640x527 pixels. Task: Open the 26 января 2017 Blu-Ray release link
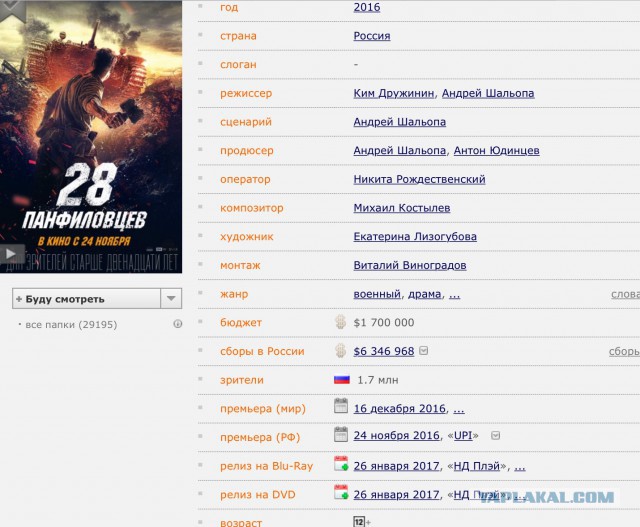point(396,466)
